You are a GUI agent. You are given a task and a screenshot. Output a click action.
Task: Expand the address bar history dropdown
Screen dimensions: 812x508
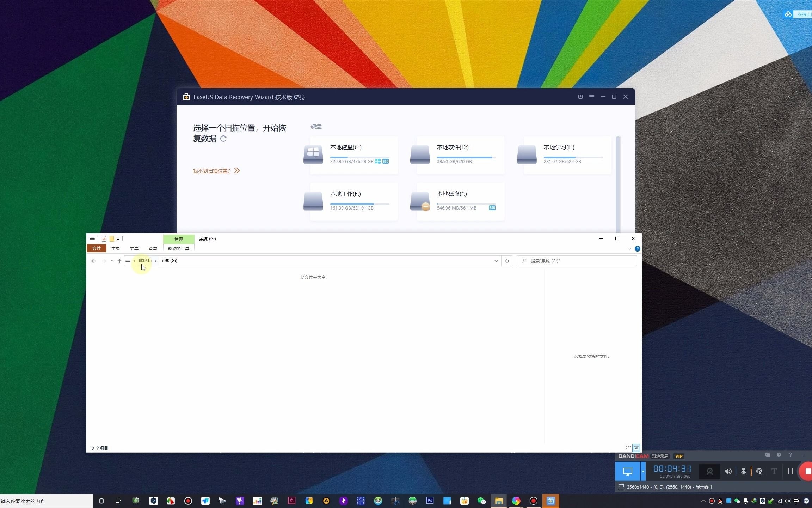[x=496, y=261]
